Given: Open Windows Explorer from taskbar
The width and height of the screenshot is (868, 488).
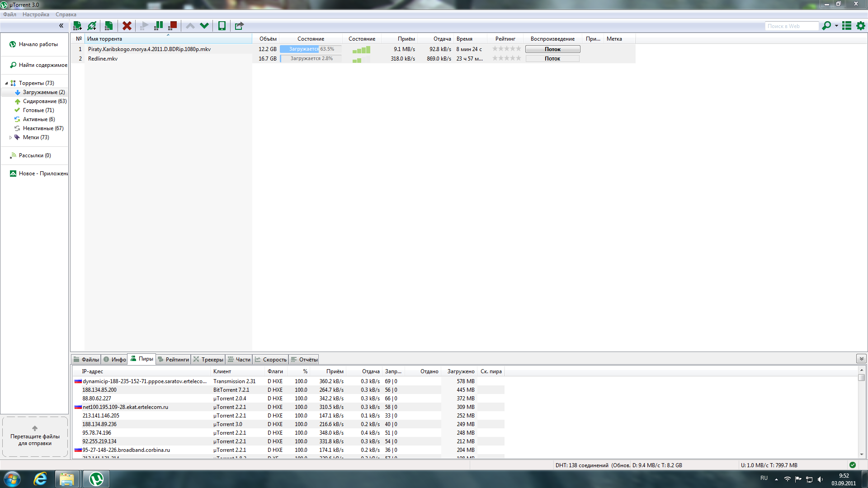Looking at the screenshot, I should (67, 479).
